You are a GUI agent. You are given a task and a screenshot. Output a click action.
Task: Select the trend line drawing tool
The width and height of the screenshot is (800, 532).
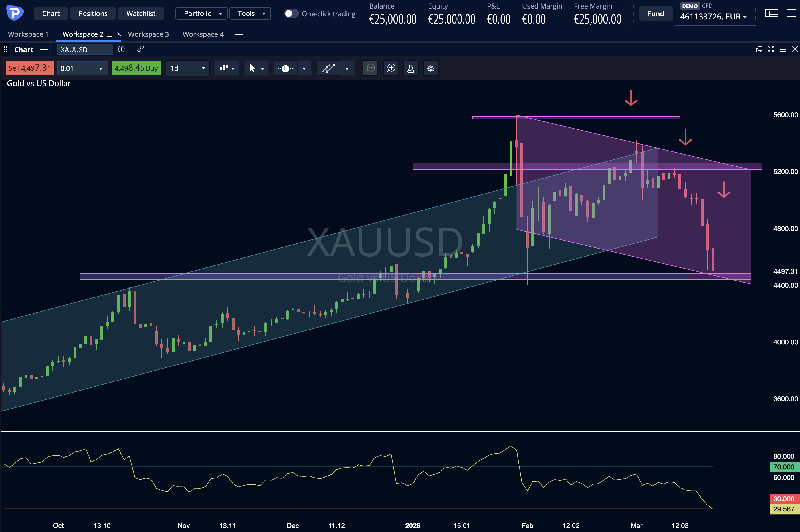pyautogui.click(x=328, y=68)
